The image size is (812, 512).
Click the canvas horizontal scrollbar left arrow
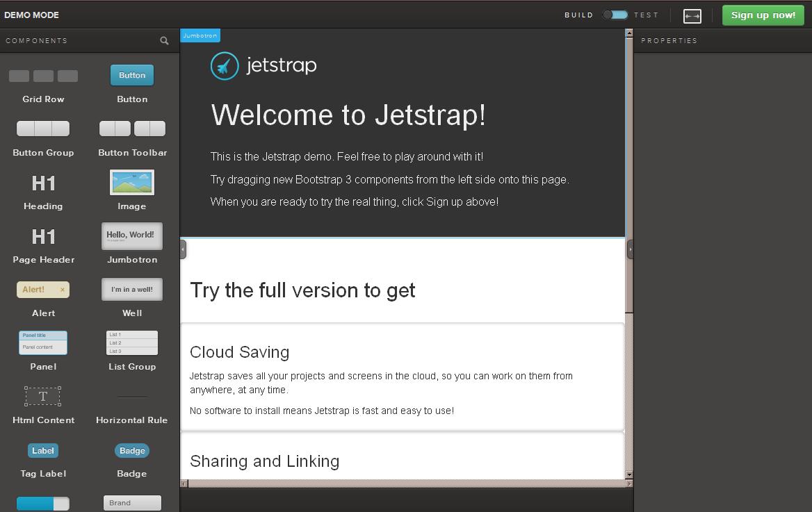pos(184,484)
